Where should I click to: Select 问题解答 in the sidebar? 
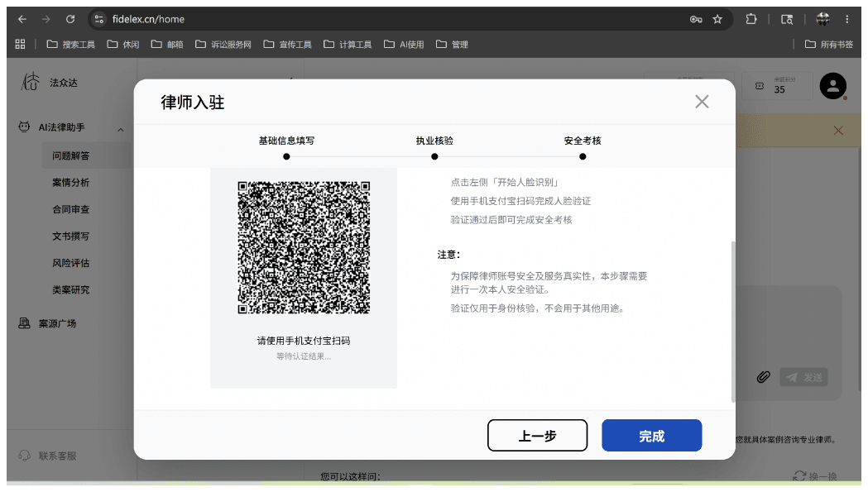tap(86, 156)
